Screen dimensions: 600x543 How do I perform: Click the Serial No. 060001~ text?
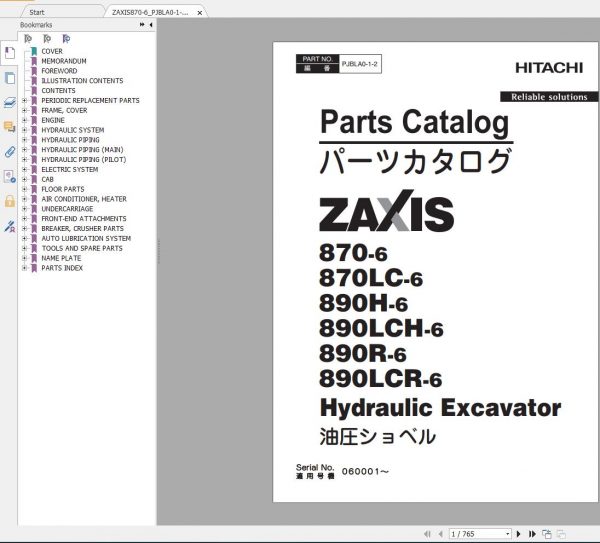point(342,471)
